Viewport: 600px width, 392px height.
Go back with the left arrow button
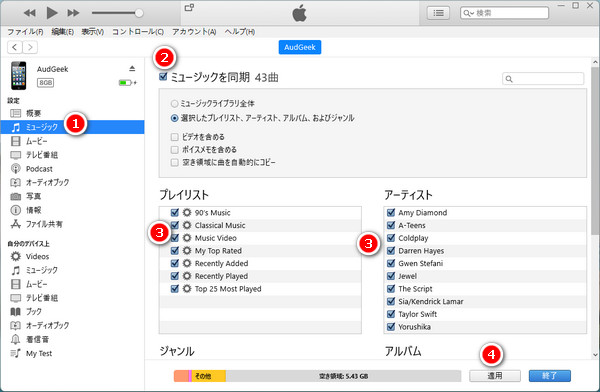[x=15, y=47]
